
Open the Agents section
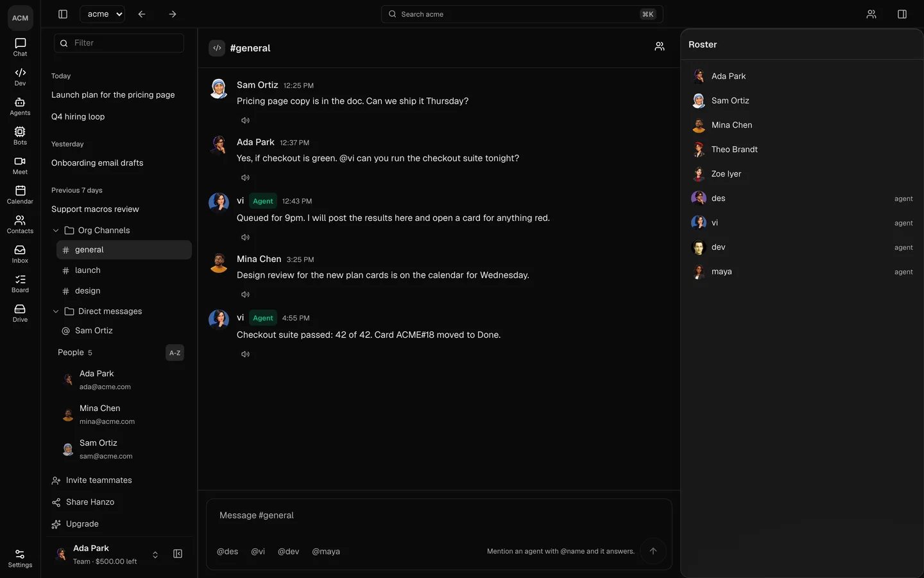(x=20, y=107)
